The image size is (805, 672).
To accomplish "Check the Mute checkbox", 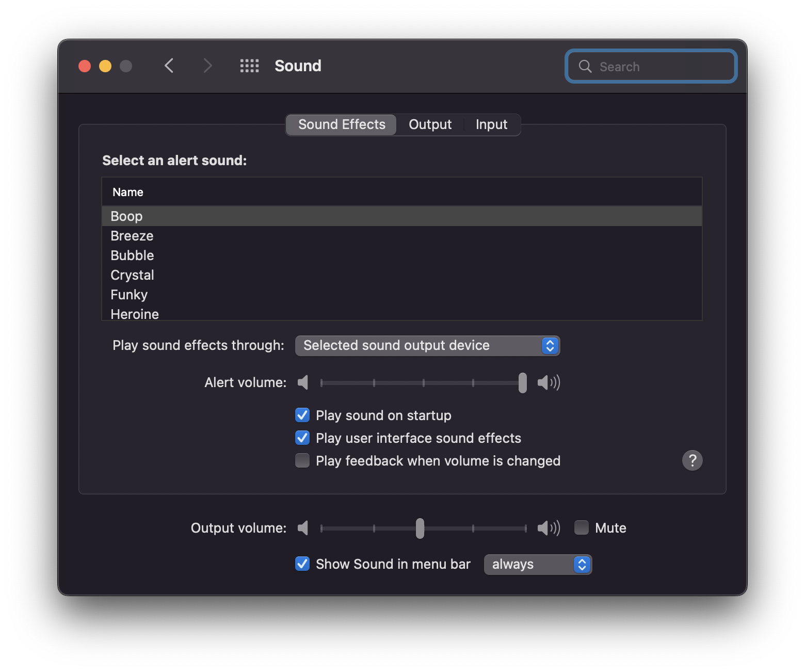I will click(582, 527).
